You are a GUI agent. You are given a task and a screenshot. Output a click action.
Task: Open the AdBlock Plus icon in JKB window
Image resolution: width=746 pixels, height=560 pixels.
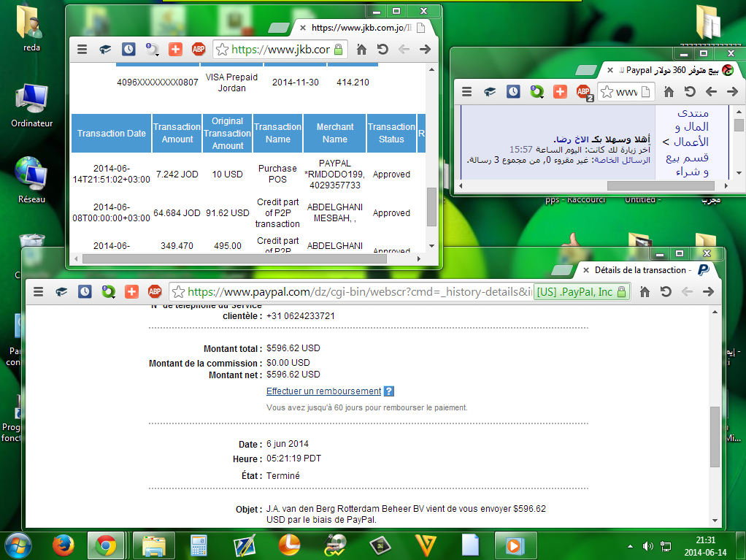[x=199, y=49]
